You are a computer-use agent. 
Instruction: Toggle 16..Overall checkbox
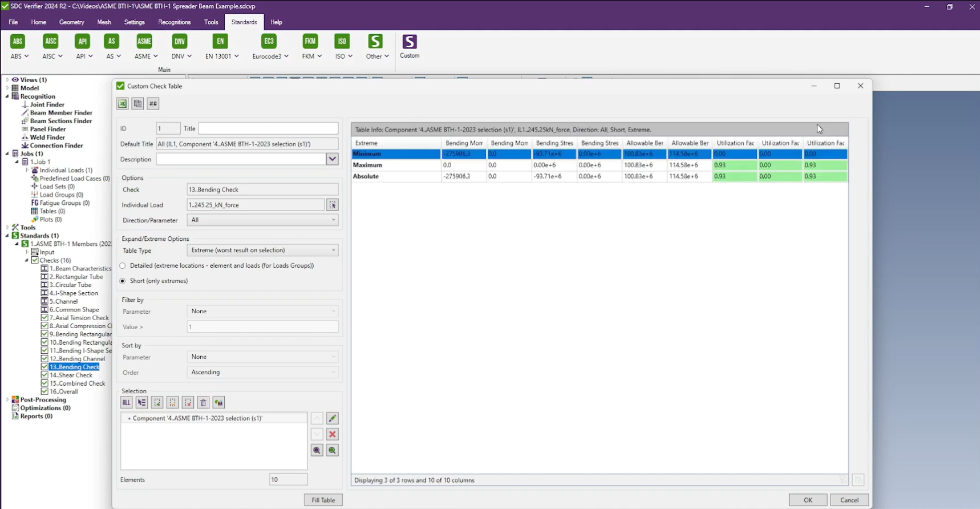point(44,391)
